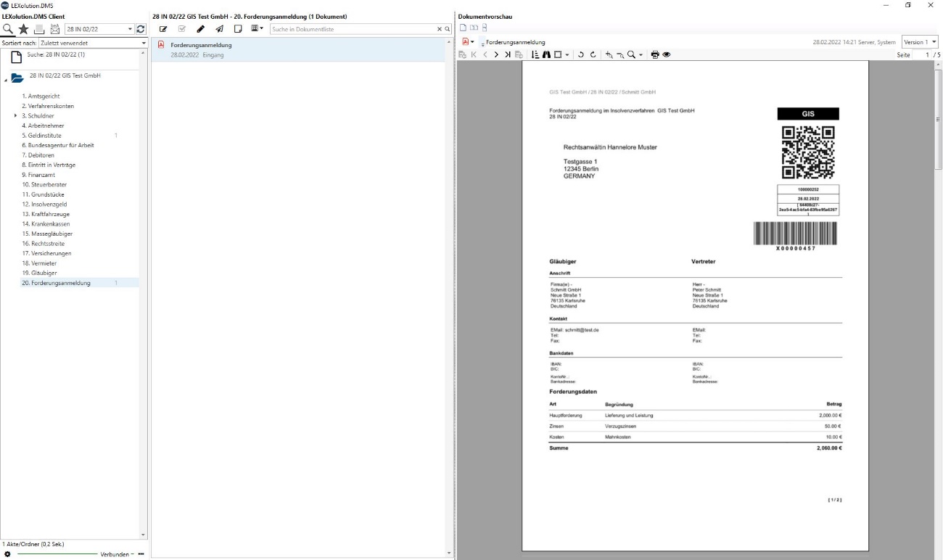This screenshot has height=560, width=943.
Task: Click the binoculars find icon
Action: [546, 54]
